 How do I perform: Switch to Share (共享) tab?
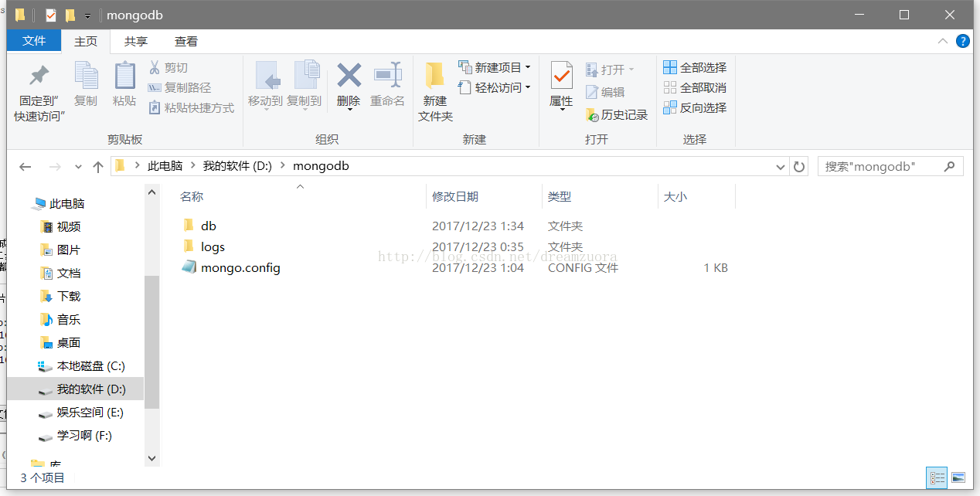click(x=136, y=42)
